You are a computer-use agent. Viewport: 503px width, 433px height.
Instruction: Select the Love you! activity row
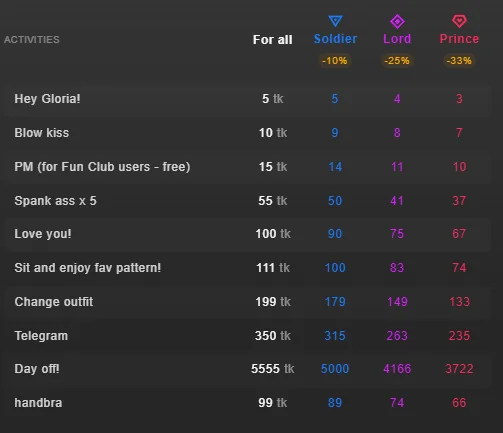pyautogui.click(x=247, y=234)
